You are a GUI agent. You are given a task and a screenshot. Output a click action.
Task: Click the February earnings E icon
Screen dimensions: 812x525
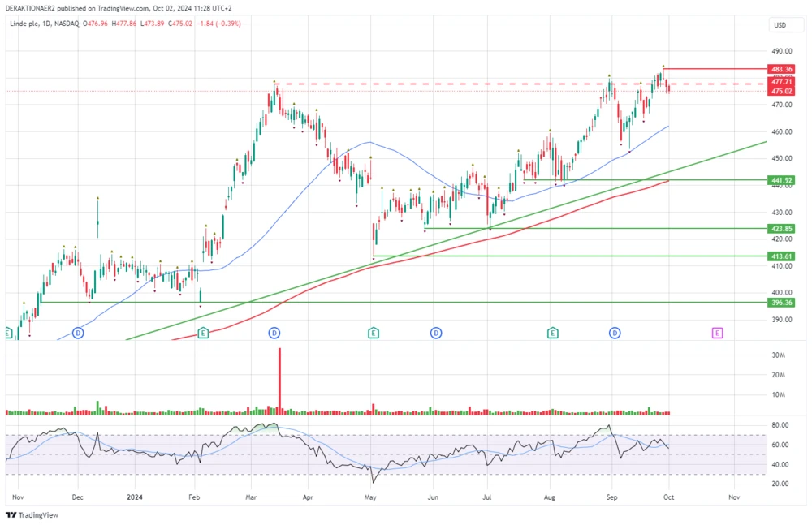pos(202,333)
